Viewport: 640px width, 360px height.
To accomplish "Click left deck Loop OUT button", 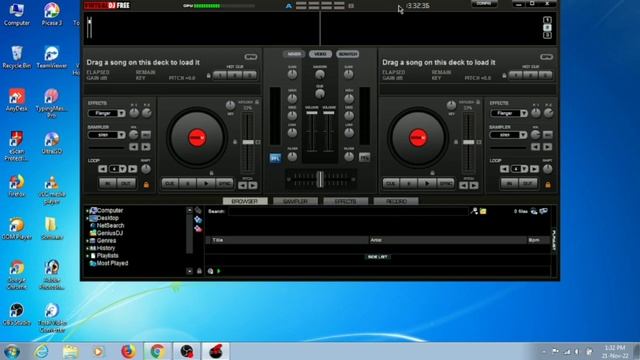I will tap(127, 184).
